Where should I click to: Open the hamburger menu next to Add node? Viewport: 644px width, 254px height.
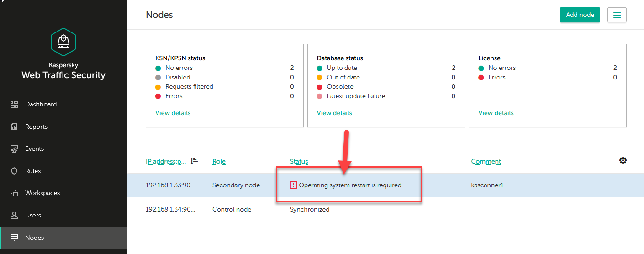tap(617, 15)
